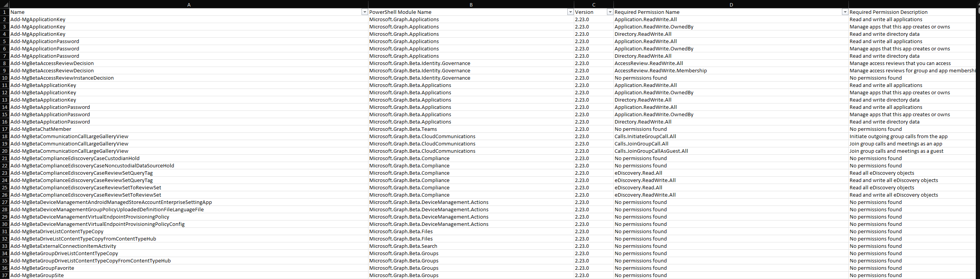Select column B header
This screenshot has width=980, height=279.
click(x=471, y=5)
